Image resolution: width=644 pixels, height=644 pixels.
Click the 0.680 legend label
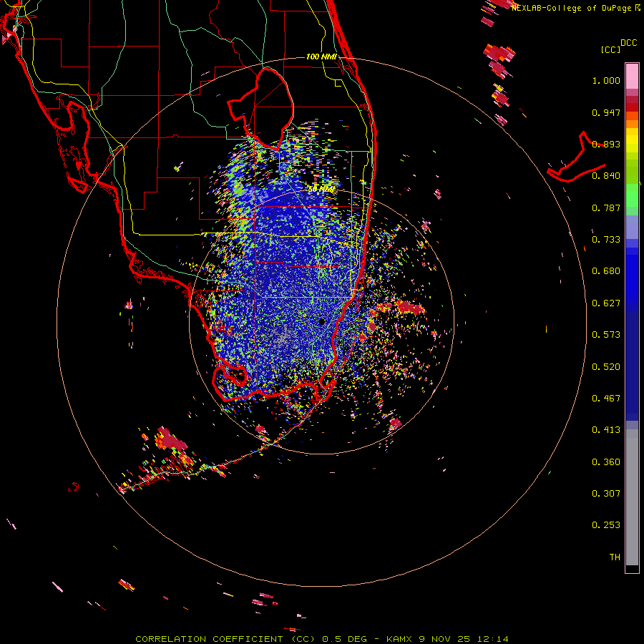(606, 271)
